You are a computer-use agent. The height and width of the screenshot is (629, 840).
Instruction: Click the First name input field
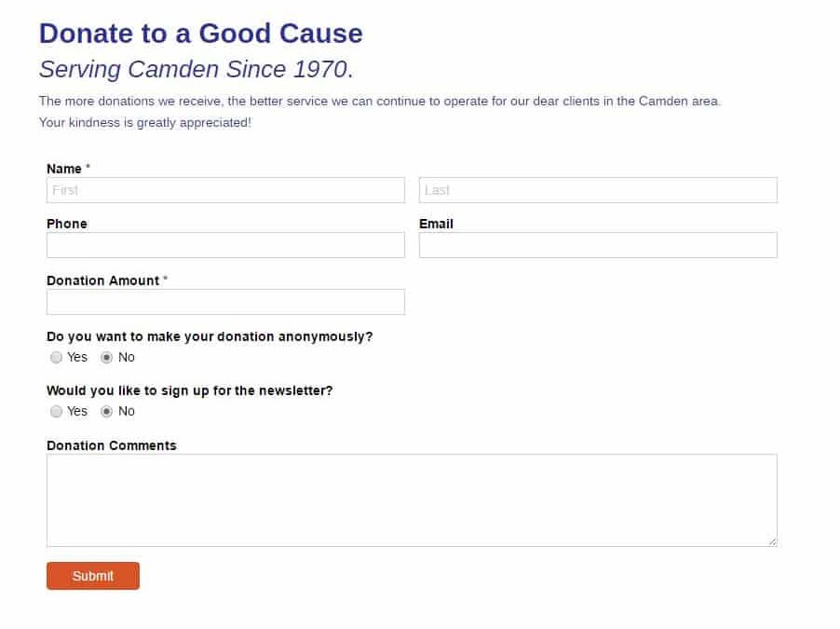[x=225, y=190]
